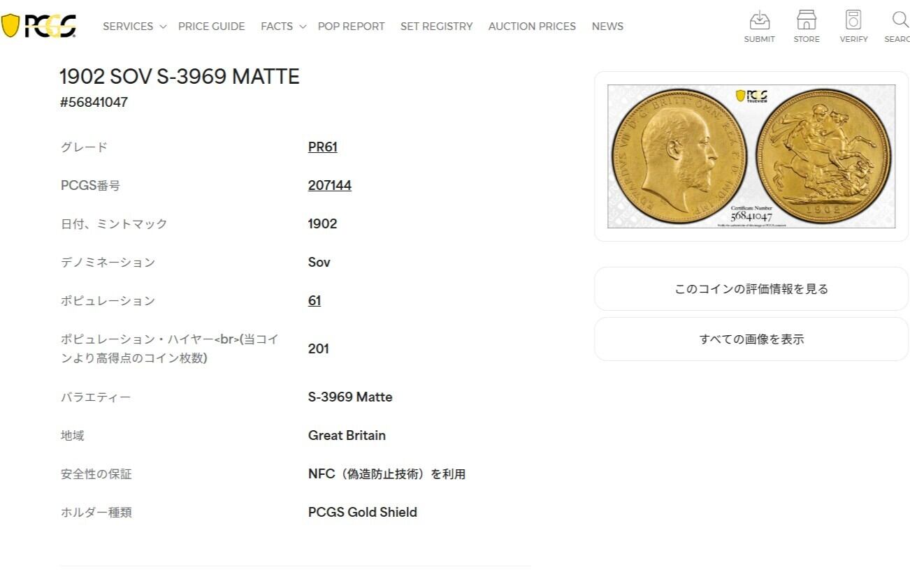Screen dimensions: 910x588
Task: Select the デノミネーション row label
Action: [108, 262]
